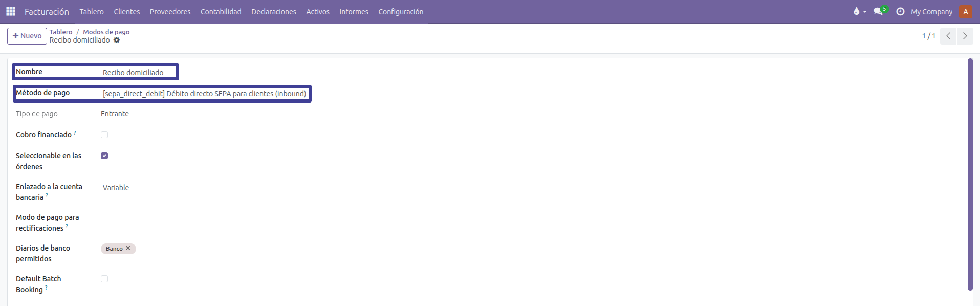Go to the next record arrow

[965, 36]
